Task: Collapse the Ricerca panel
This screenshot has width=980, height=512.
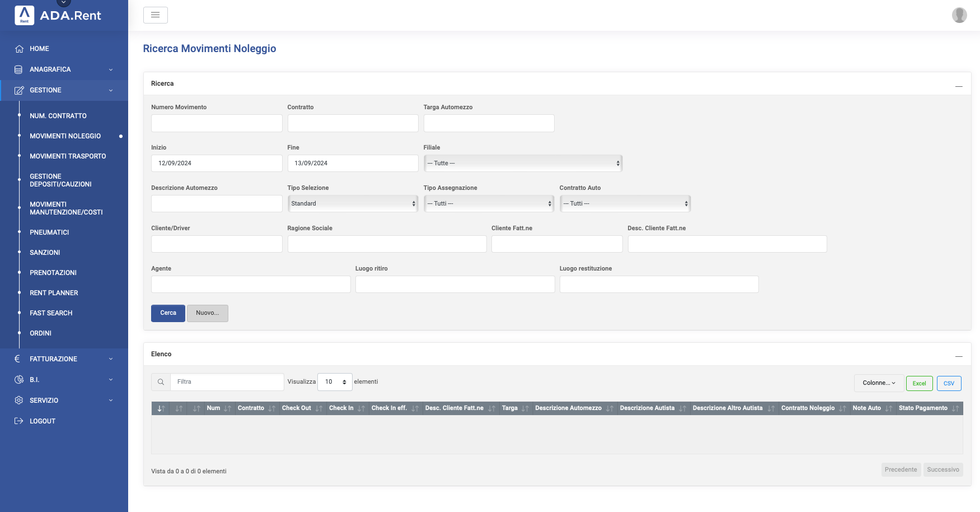Action: click(958, 86)
